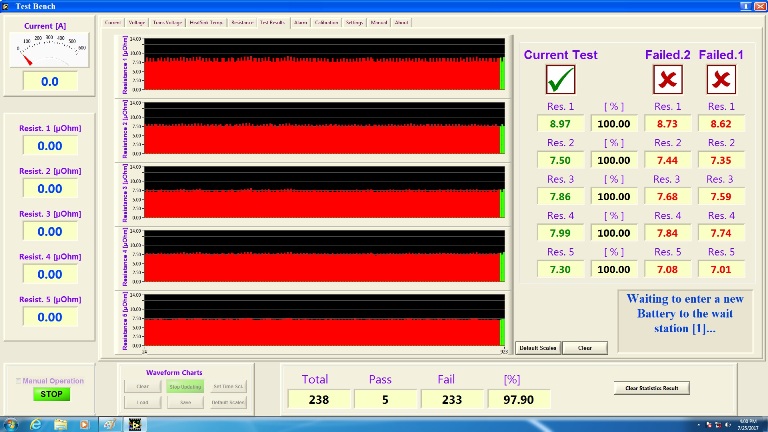Click the Pass count field showing 5
The width and height of the screenshot is (768, 432).
click(x=385, y=399)
